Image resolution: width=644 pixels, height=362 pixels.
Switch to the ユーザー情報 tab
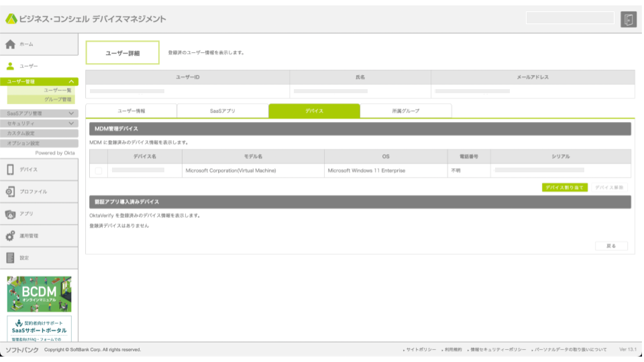click(x=131, y=111)
